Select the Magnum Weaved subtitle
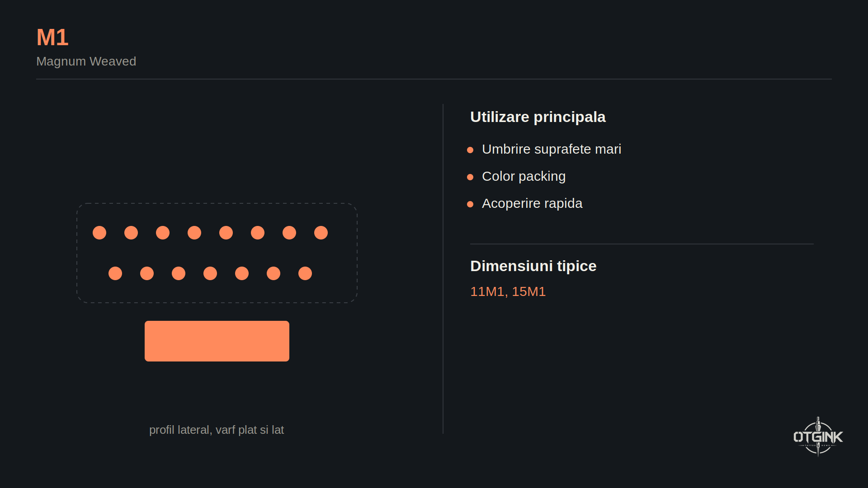Screen dimensions: 868x488 [86, 61]
